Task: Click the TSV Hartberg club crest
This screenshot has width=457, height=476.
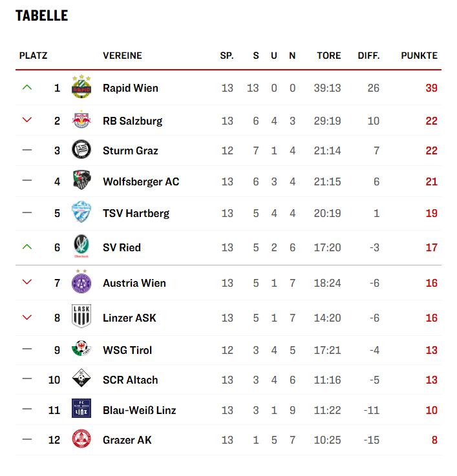Action: (81, 213)
